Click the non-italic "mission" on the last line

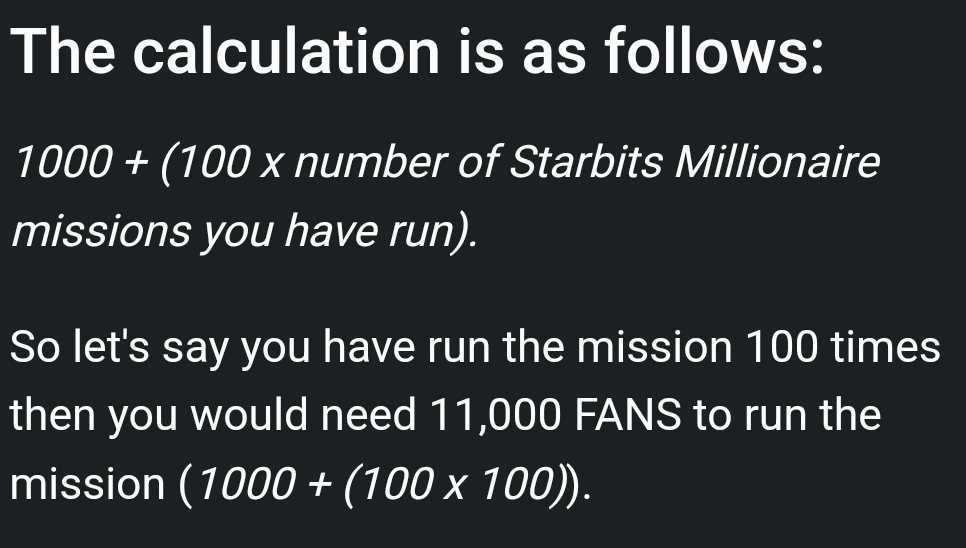point(86,483)
